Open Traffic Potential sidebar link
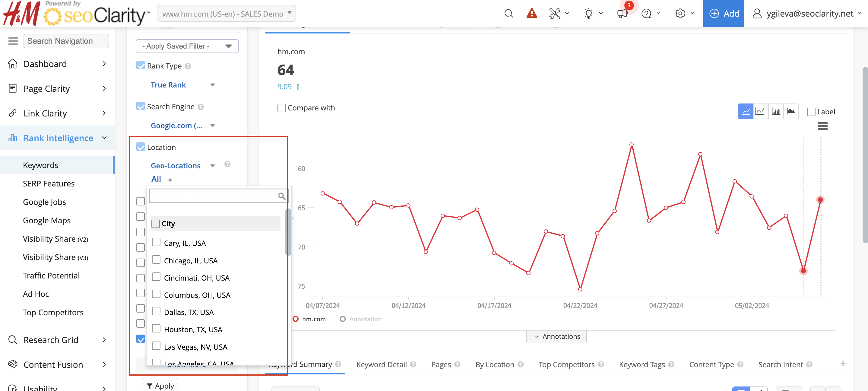This screenshot has height=391, width=868. 51,276
